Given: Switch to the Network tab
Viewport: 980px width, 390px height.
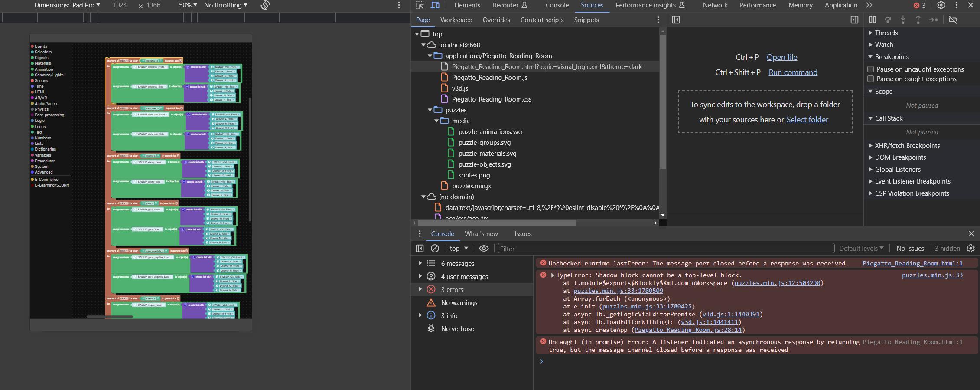Looking at the screenshot, I should pyautogui.click(x=715, y=5).
